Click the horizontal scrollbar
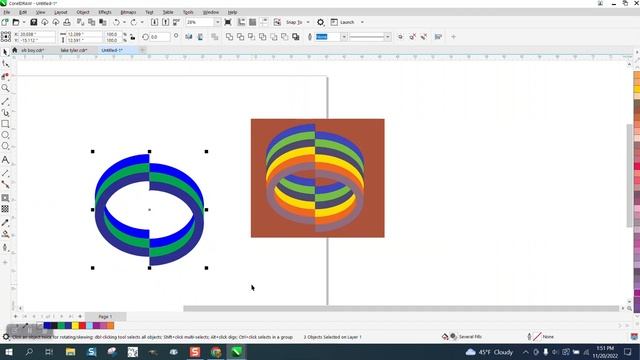 [401, 309]
